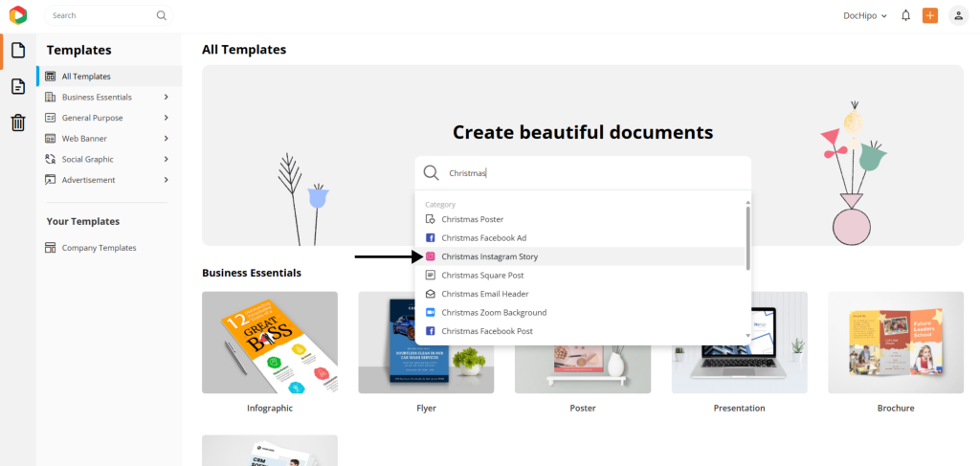Click the Christmas Poster category icon

tap(430, 219)
